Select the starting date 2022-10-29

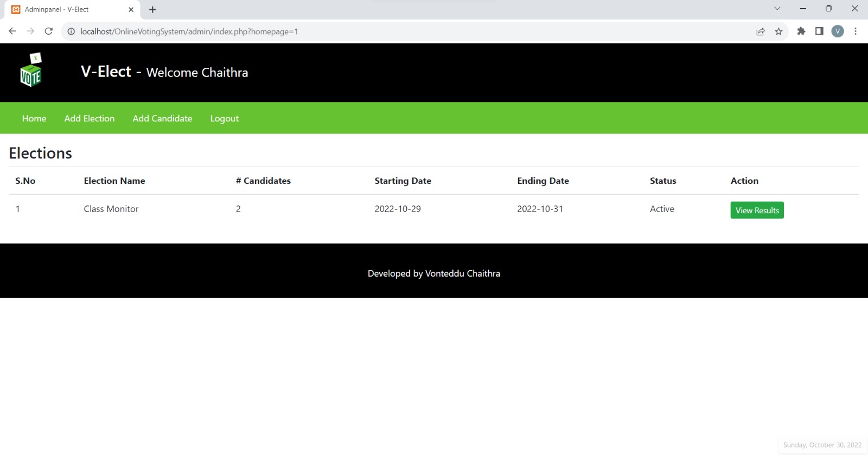pos(398,209)
